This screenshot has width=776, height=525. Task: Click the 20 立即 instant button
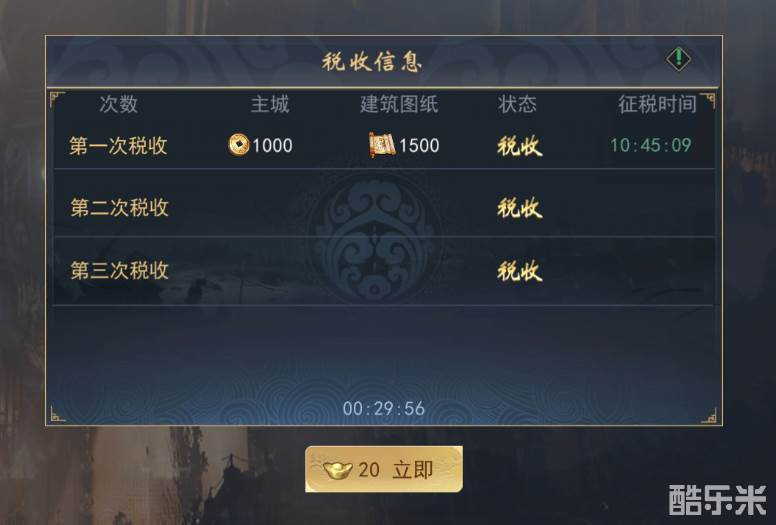coord(384,469)
